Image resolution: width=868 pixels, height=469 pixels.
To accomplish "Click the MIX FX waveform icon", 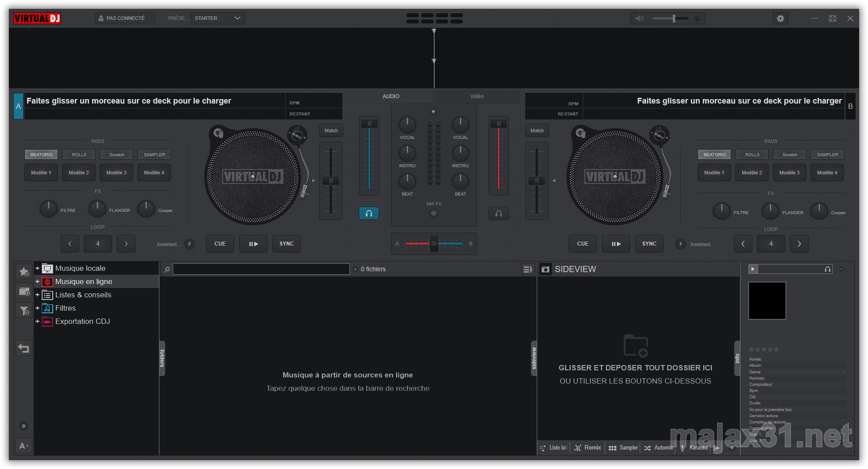I will coord(434,213).
